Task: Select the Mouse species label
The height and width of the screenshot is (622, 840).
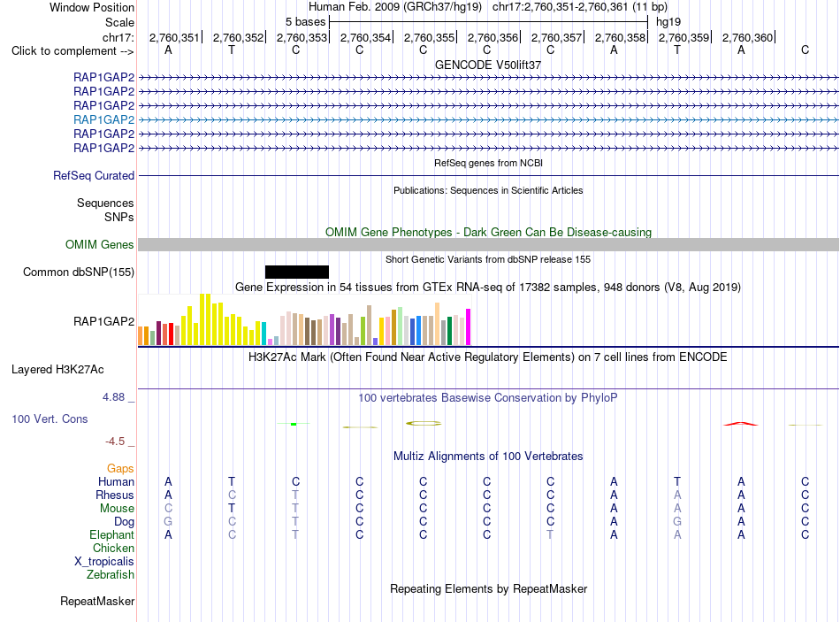Action: coord(117,508)
